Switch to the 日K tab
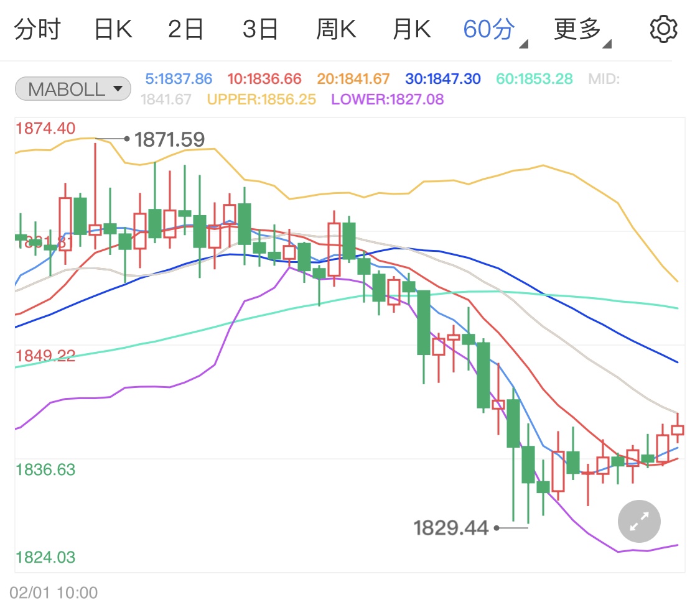The width and height of the screenshot is (700, 600). tap(113, 29)
